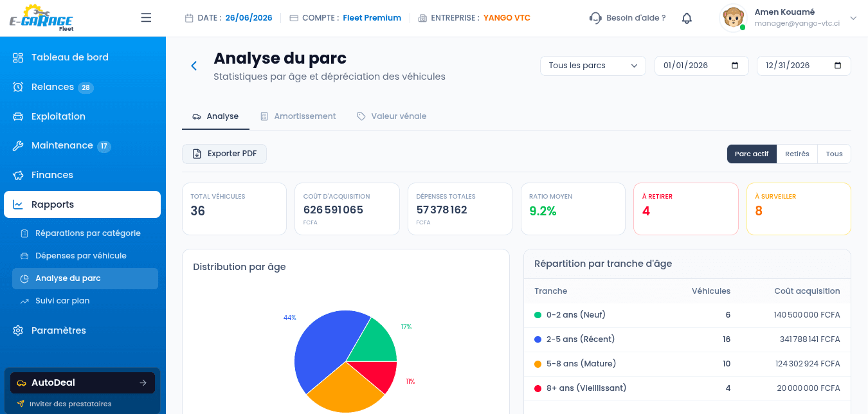The image size is (868, 414).
Task: Expand the user account chevron
Action: (x=853, y=18)
